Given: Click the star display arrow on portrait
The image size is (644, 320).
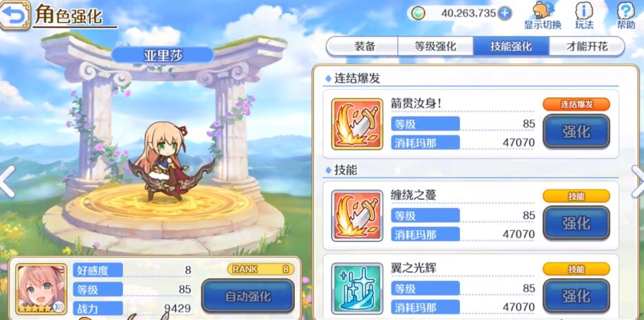Looking at the screenshot, I should [58, 307].
